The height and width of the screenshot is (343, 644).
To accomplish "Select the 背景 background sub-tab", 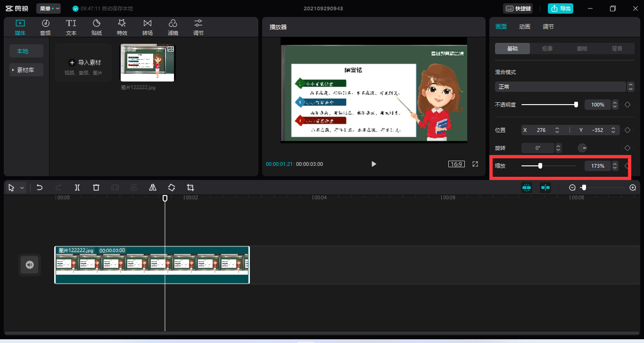I will click(617, 49).
